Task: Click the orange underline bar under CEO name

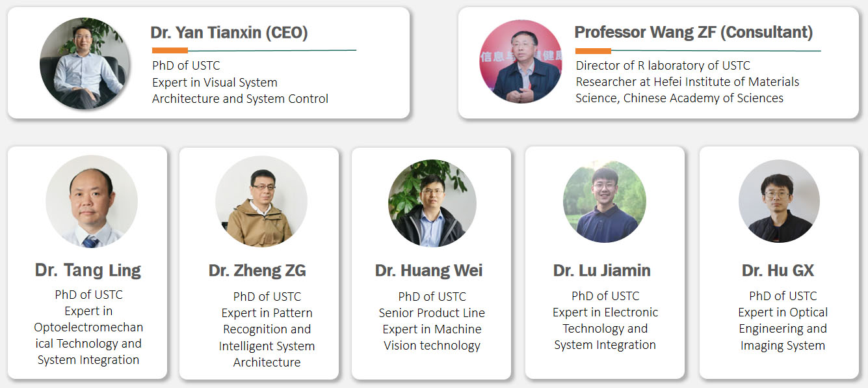Action: click(x=170, y=50)
